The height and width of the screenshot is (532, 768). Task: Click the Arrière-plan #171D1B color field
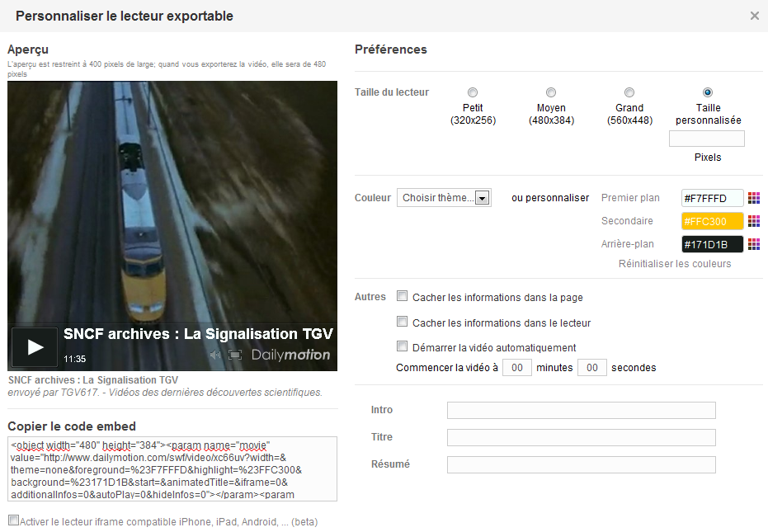click(x=712, y=244)
